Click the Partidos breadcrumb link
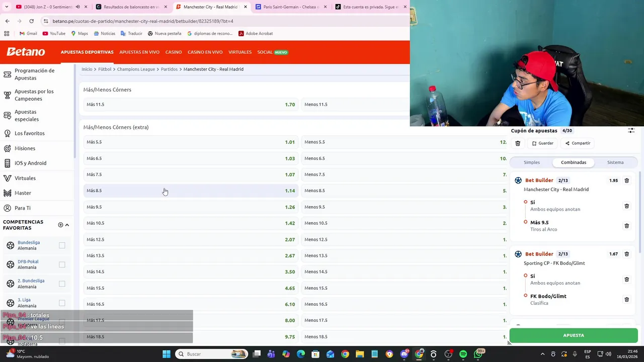The width and height of the screenshot is (644, 362). pos(169,69)
